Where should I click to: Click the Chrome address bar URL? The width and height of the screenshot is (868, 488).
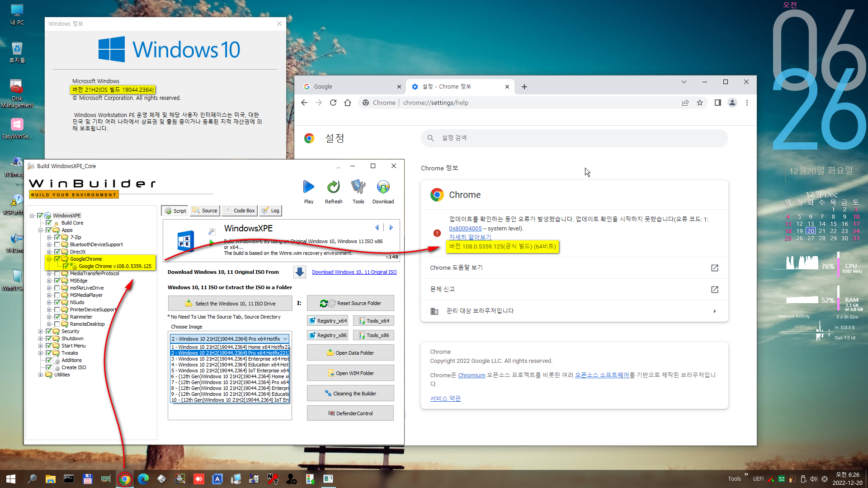point(435,103)
